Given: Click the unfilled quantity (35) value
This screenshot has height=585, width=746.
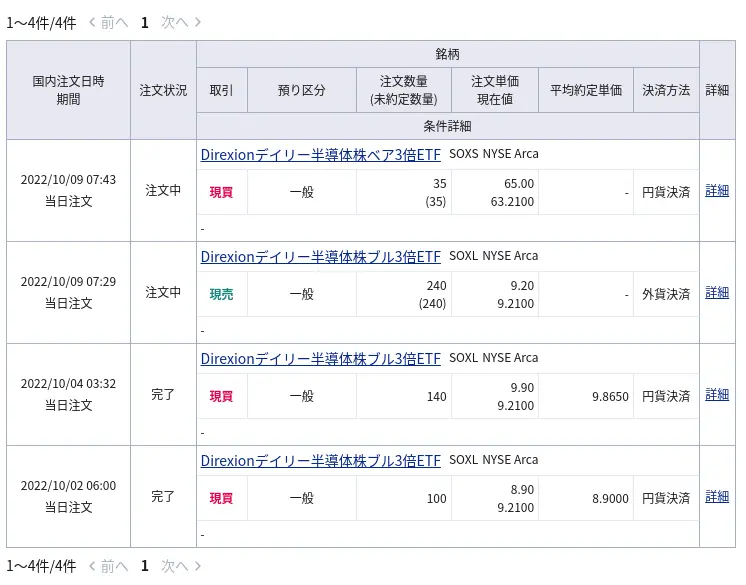Looking at the screenshot, I should coord(436,202).
